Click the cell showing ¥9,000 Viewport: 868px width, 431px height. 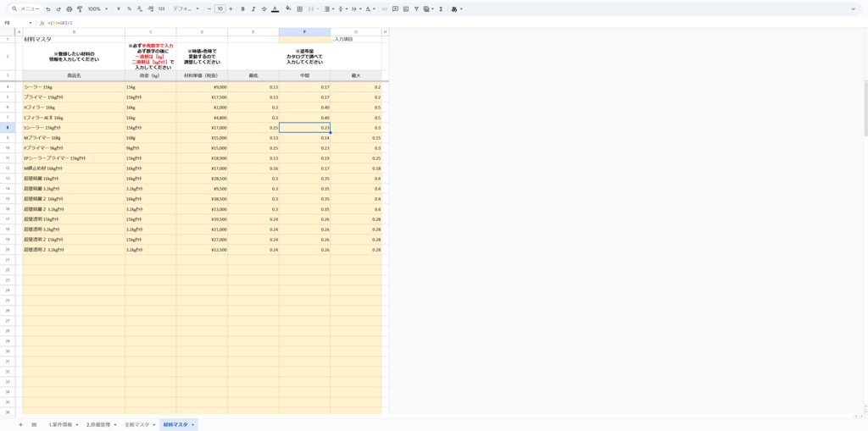(x=202, y=87)
